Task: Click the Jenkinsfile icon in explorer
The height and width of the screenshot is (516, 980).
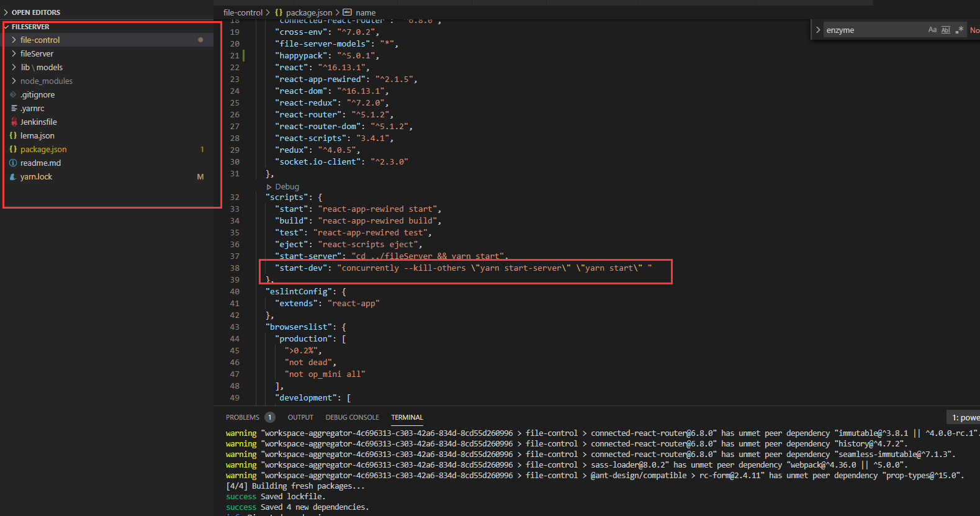Action: coord(14,122)
